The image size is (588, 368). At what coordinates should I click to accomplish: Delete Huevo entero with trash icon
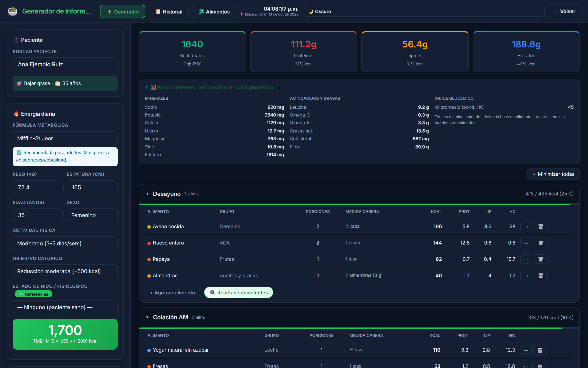(x=540, y=243)
